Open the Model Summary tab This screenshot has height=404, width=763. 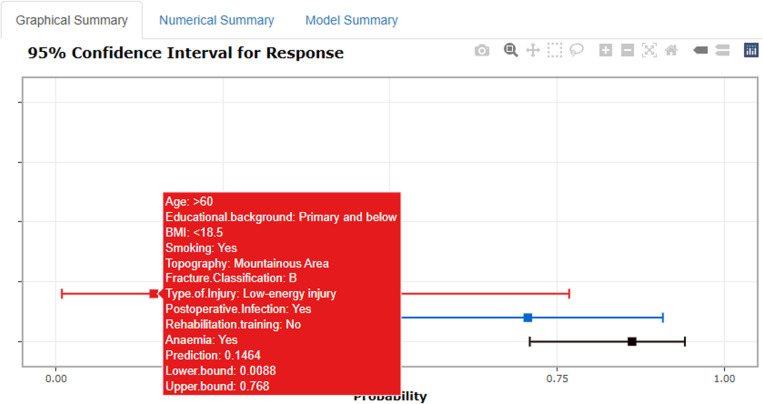coord(351,20)
